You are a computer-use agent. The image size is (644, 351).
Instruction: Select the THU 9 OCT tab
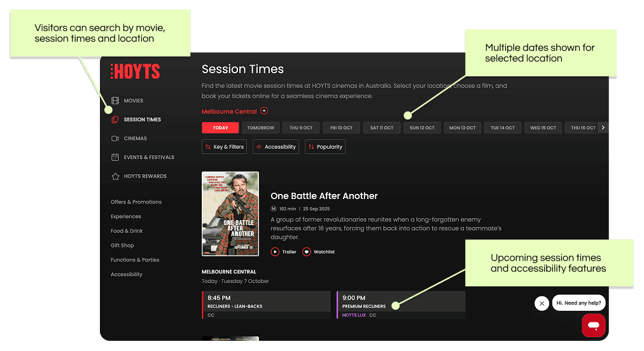(x=301, y=128)
